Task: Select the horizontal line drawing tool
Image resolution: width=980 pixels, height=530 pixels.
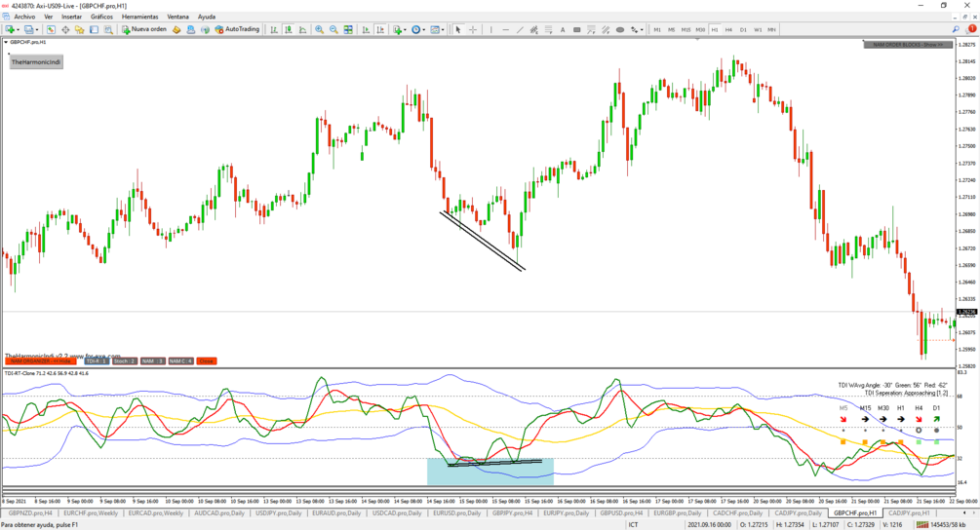Action: point(506,29)
